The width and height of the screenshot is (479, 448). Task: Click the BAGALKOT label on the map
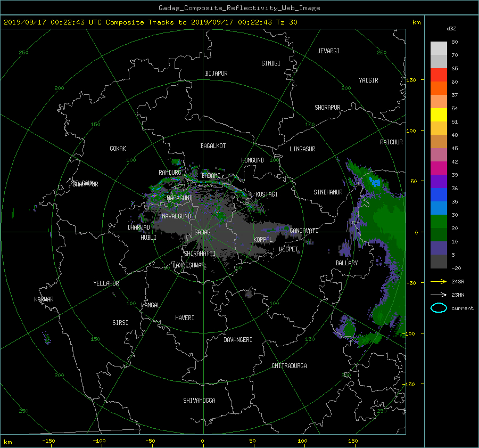(x=213, y=146)
